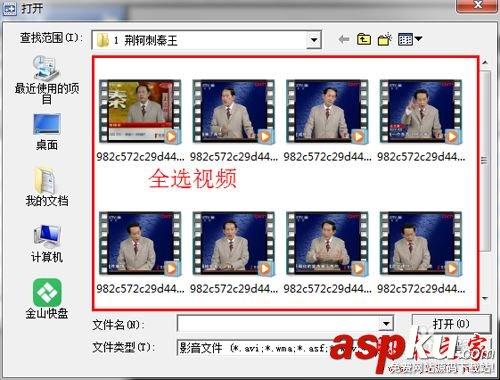Expand the 查找范围 folder dropdown
The height and width of the screenshot is (380, 500).
313,40
